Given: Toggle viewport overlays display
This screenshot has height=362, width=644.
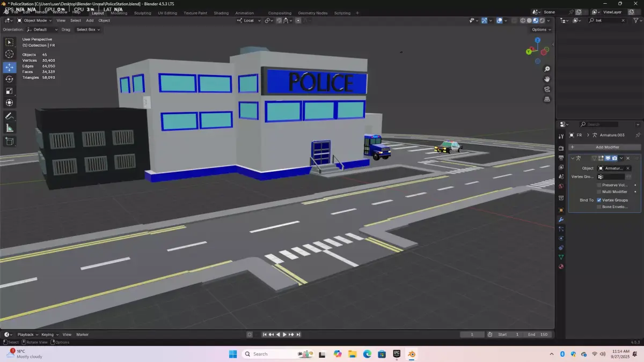Looking at the screenshot, I should [x=500, y=20].
